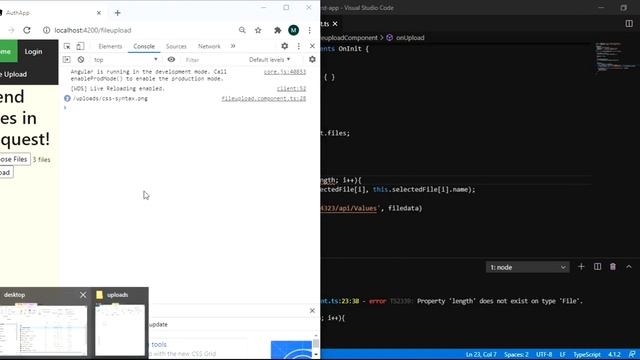The image size is (640, 360).
Task: Show the console sidebar
Action: (x=67, y=60)
